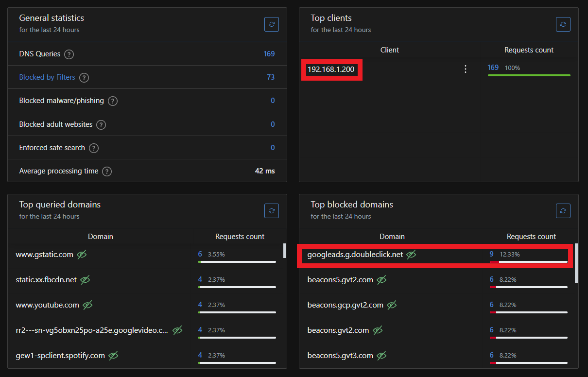
Task: Refresh the General statistics card
Action: (272, 24)
